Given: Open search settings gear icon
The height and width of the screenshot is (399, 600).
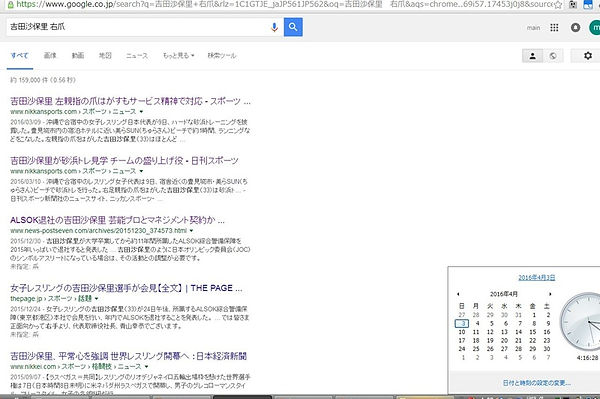Looking at the screenshot, I should (x=588, y=56).
